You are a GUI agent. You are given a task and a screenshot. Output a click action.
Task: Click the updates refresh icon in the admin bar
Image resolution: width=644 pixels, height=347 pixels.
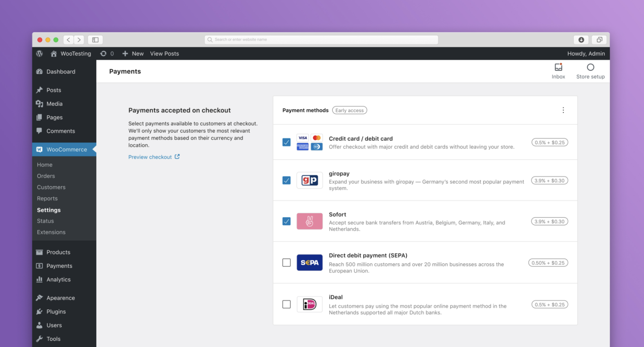(x=103, y=53)
